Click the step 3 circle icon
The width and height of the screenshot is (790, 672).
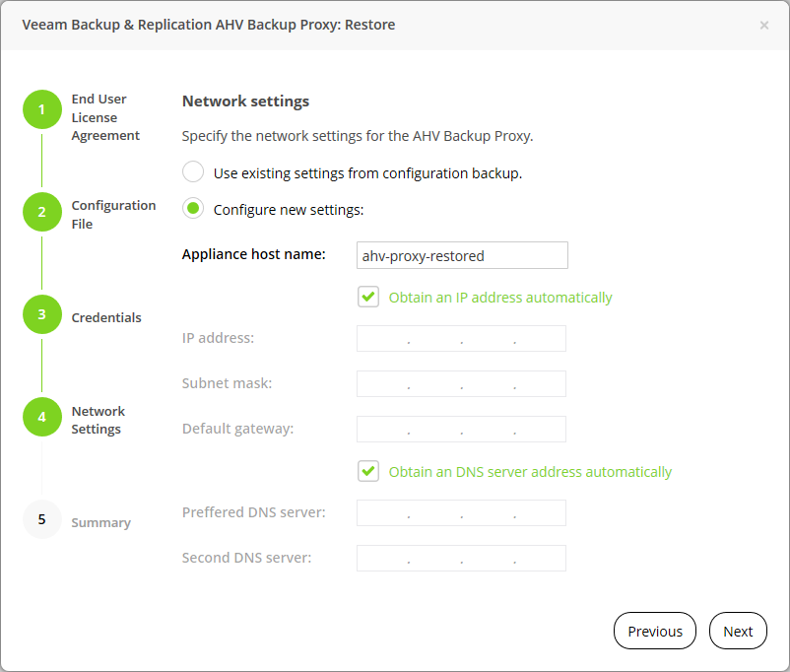[41, 315]
